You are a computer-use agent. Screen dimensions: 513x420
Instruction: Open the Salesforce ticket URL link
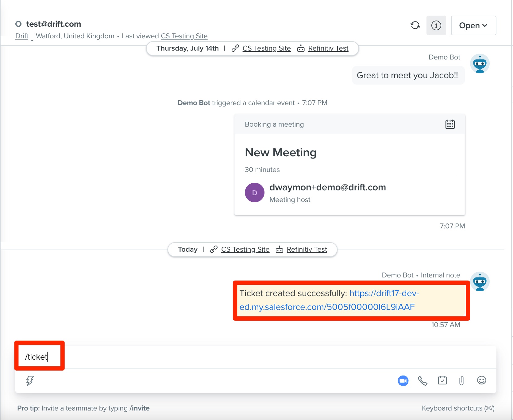(329, 300)
